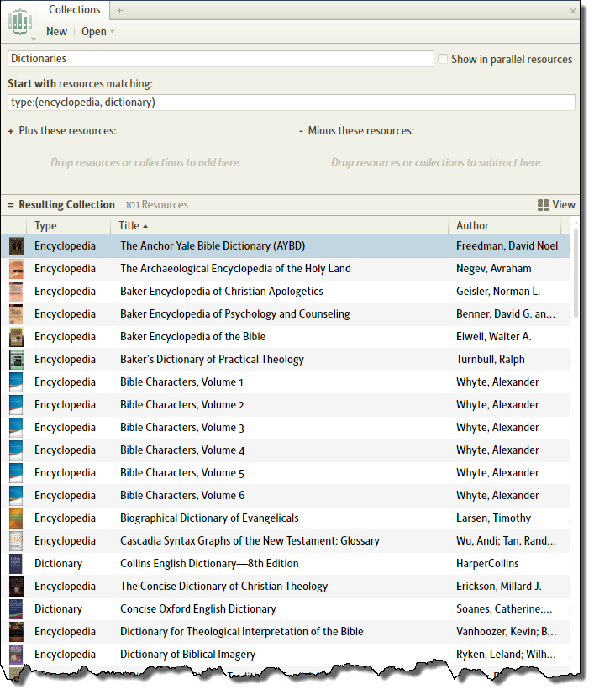Select Baker Encyclopedia of Psychology and Counseling title

(x=237, y=316)
